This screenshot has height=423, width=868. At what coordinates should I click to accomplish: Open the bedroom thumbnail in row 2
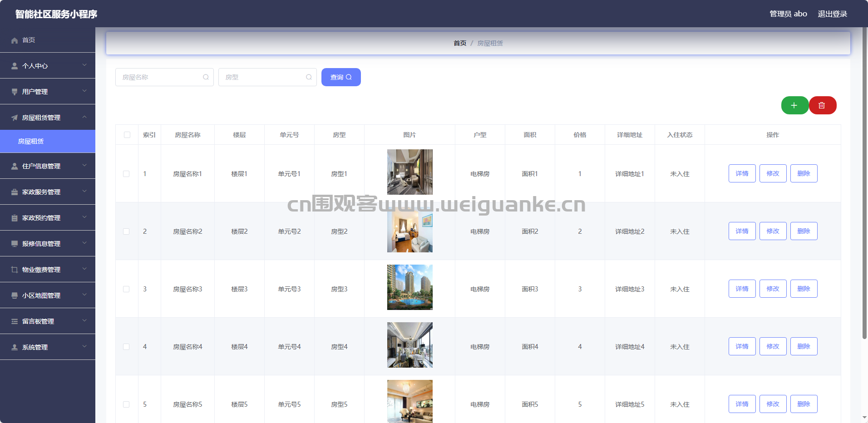click(x=410, y=230)
